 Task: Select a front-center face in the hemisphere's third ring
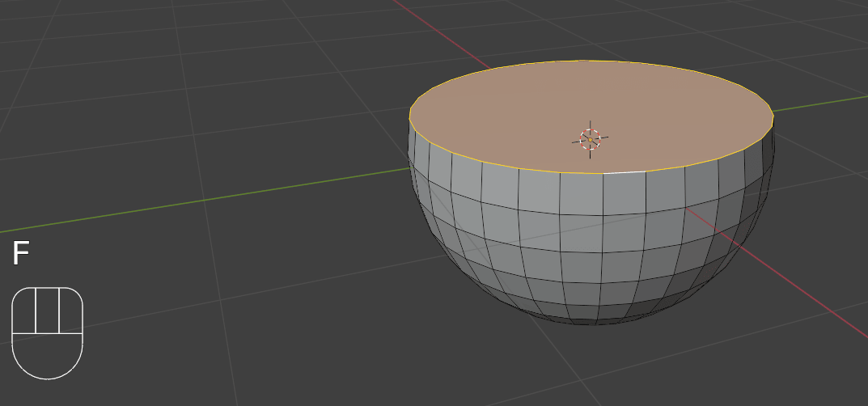point(582,269)
